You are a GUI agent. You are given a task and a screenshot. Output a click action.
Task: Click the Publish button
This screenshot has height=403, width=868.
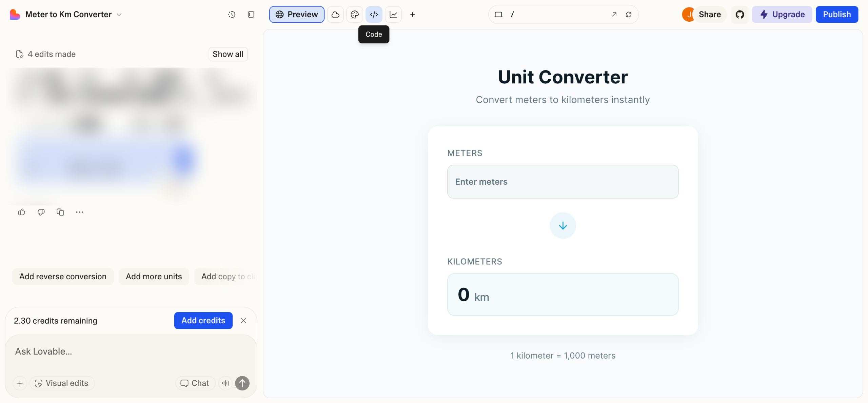click(x=836, y=15)
